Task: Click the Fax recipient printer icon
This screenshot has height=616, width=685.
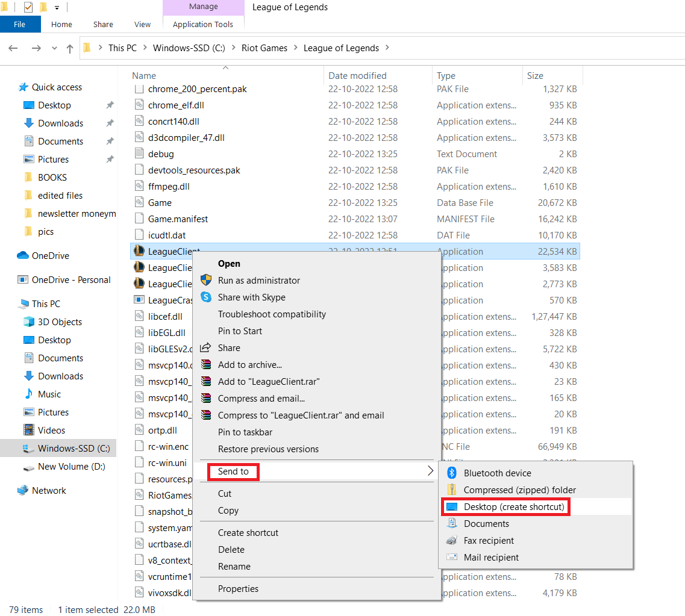Action: (x=452, y=541)
